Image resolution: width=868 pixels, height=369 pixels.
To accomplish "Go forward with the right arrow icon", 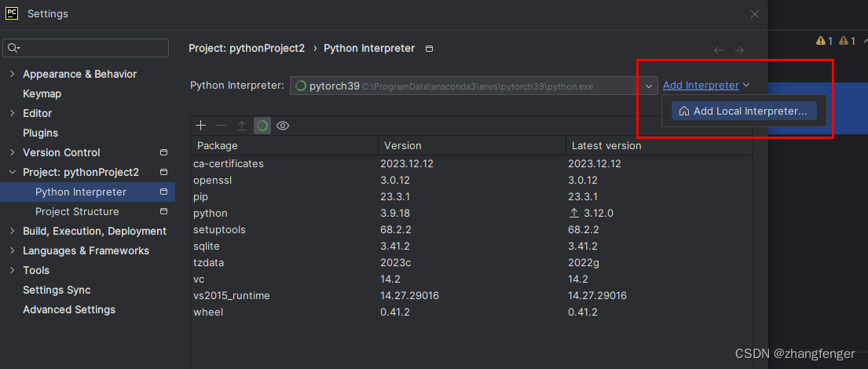I will [x=739, y=50].
